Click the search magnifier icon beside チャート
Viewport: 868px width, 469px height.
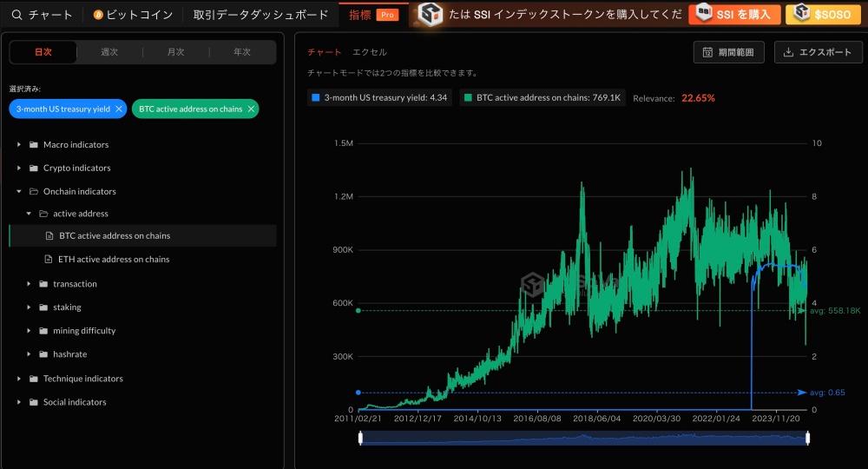16,15
